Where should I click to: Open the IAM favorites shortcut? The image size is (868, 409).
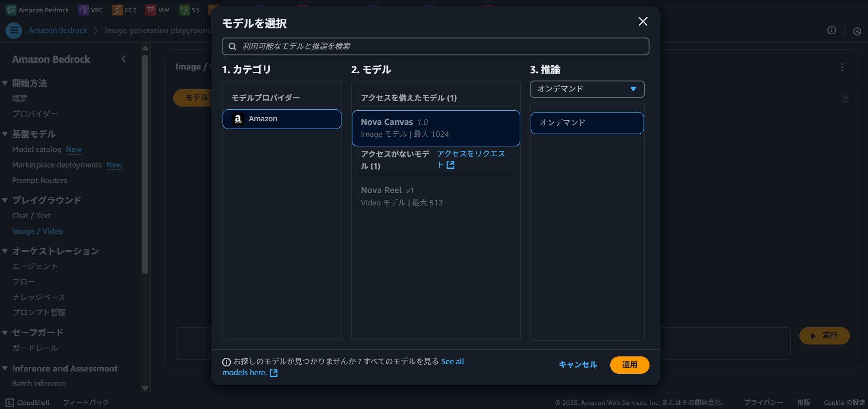point(158,10)
